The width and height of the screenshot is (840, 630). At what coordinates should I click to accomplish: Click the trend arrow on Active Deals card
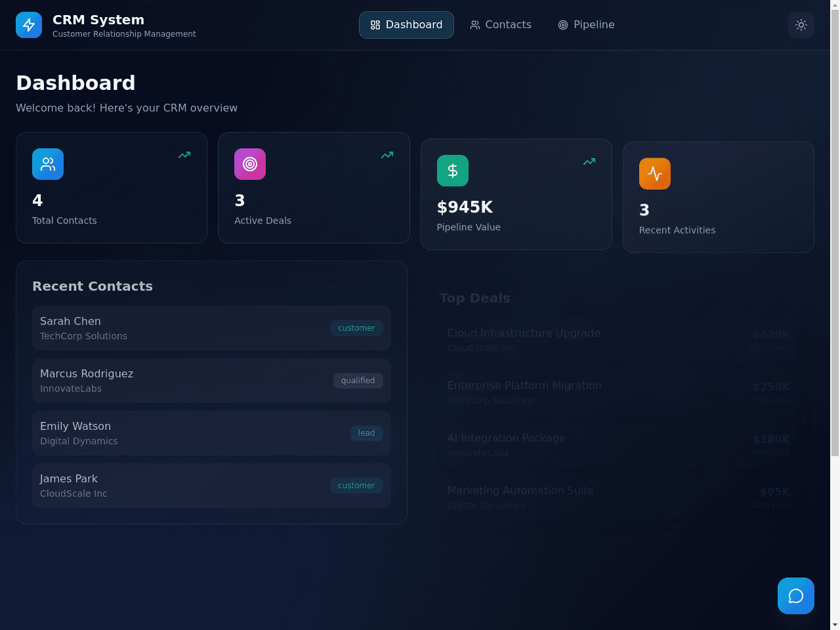click(x=387, y=155)
